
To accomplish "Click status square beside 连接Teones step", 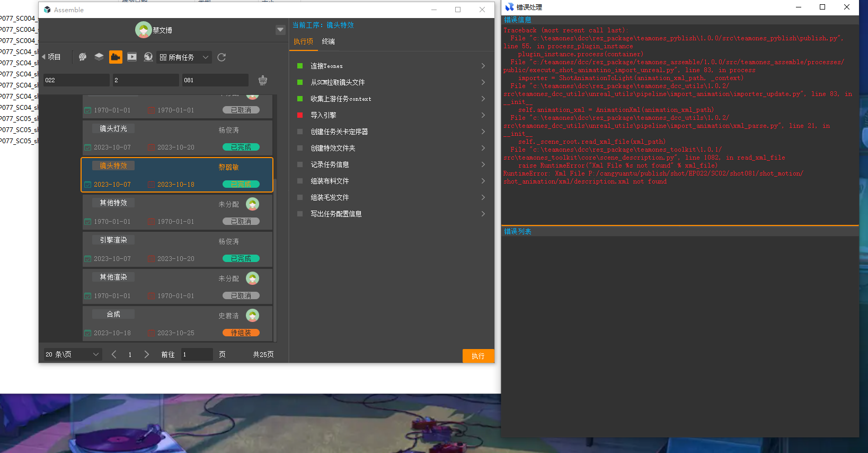I will pyautogui.click(x=300, y=66).
